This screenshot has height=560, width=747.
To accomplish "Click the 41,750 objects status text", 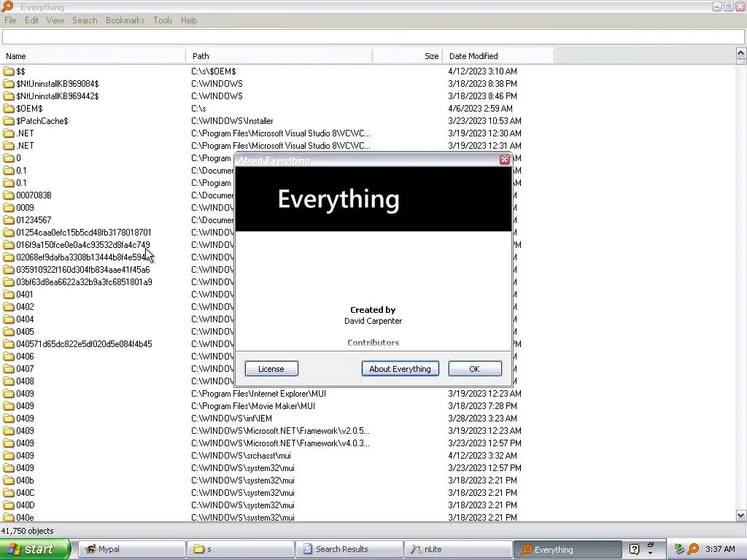I will pyautogui.click(x=27, y=531).
